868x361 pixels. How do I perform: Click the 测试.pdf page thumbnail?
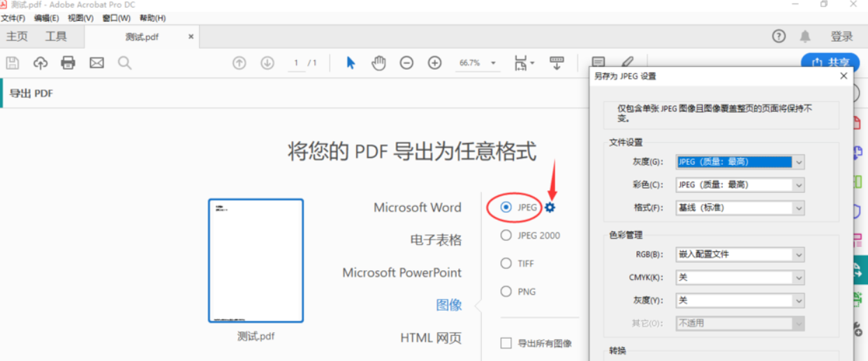pyautogui.click(x=256, y=260)
